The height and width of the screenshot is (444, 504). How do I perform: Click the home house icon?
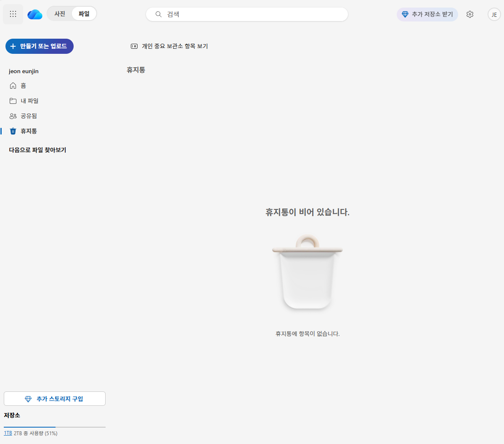point(13,85)
